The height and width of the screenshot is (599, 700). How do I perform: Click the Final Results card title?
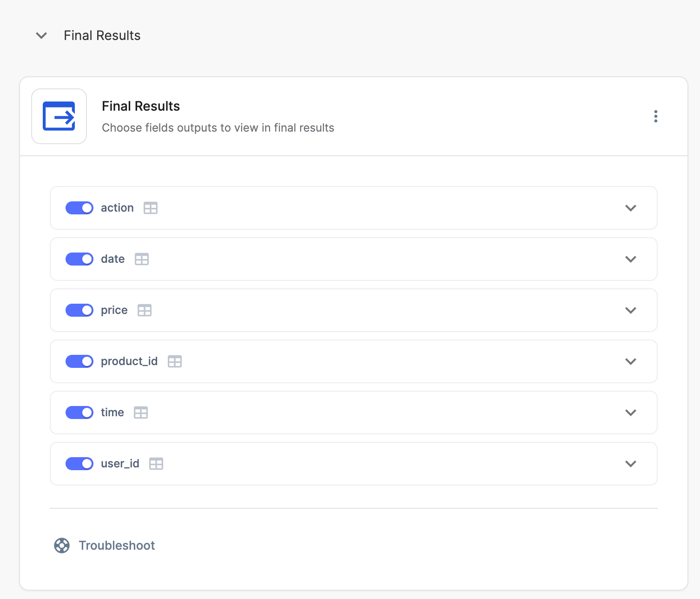click(x=140, y=106)
